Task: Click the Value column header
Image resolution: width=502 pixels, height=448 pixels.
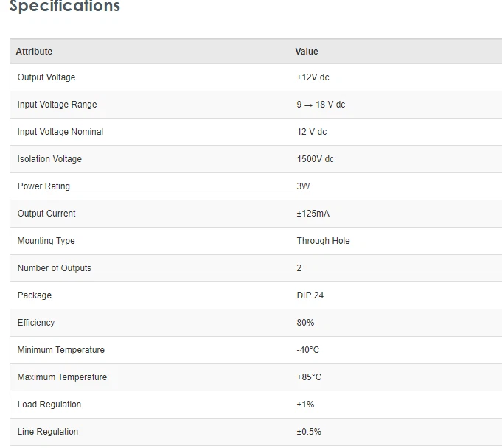Action: tap(307, 52)
